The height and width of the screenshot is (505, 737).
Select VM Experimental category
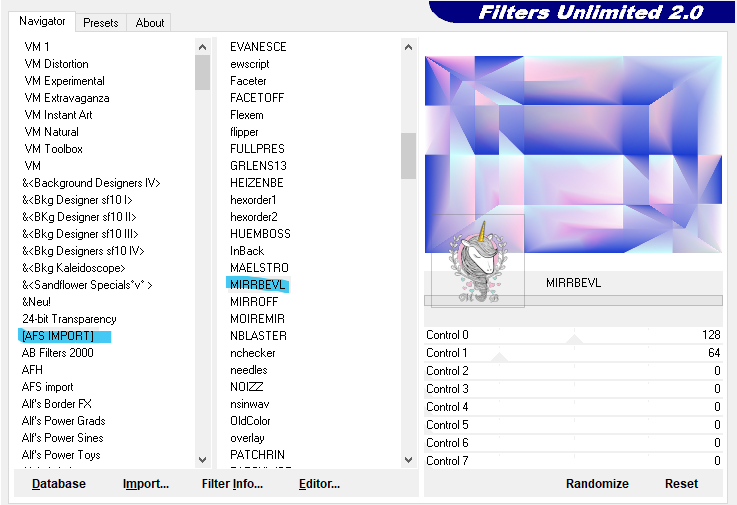coord(64,81)
